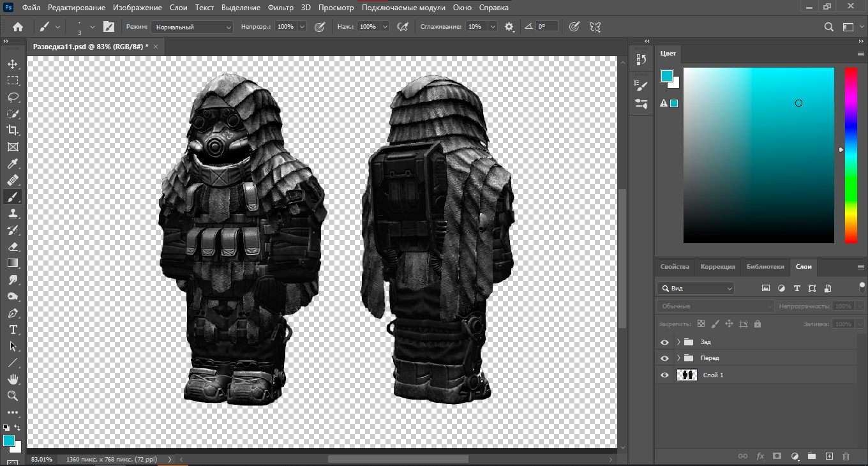Viewport: 868px width, 466px height.
Task: Select the Smudge tool
Action: [x=12, y=280]
